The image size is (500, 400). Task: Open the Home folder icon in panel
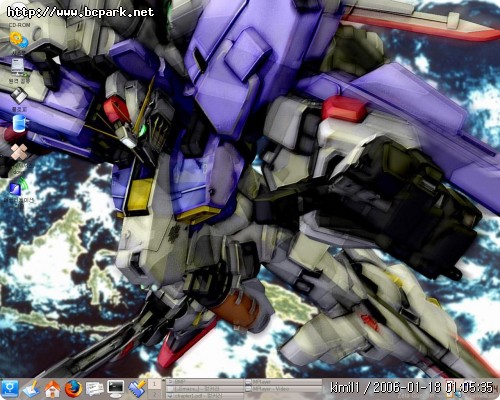tap(52, 389)
